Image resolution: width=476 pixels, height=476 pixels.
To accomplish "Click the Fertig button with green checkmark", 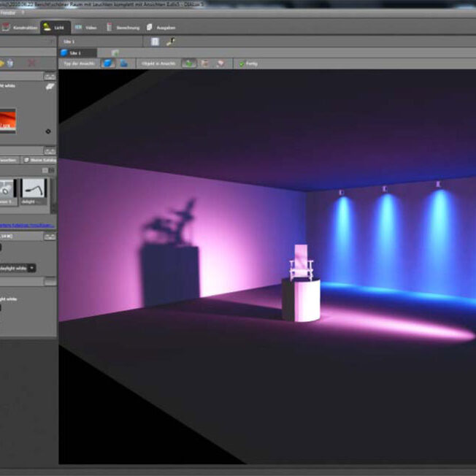I will click(x=247, y=64).
